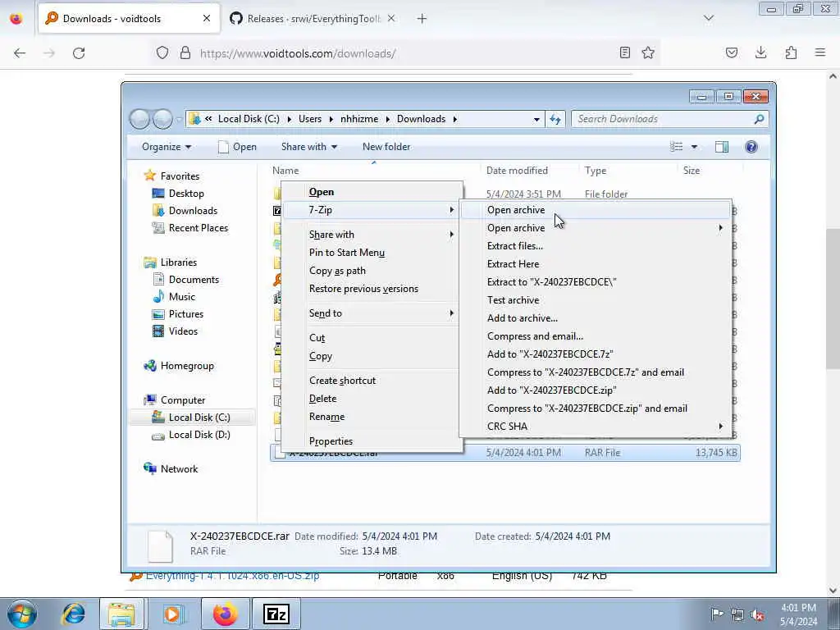Select Downloads in Favorites

(193, 211)
